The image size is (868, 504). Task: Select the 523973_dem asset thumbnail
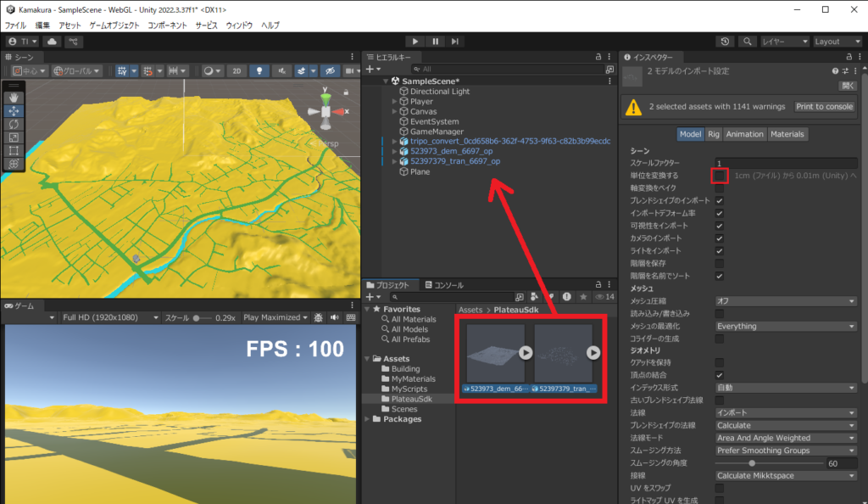tap(495, 353)
